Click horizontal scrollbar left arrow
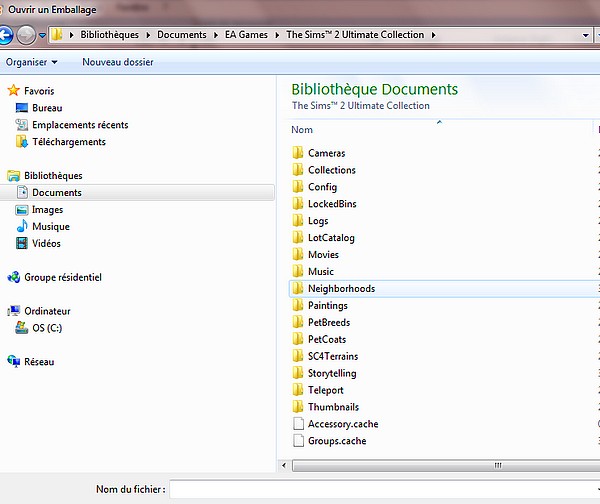 [x=284, y=465]
